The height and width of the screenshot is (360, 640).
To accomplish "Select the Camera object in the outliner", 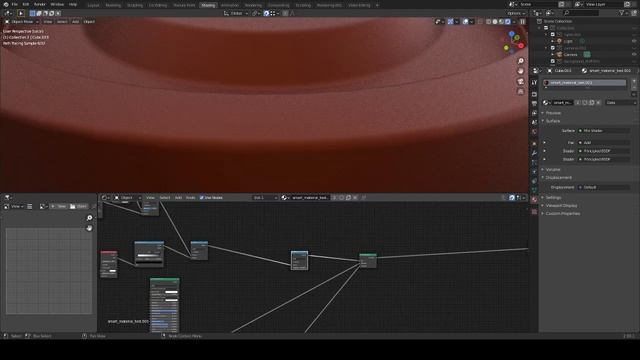I will (x=571, y=55).
